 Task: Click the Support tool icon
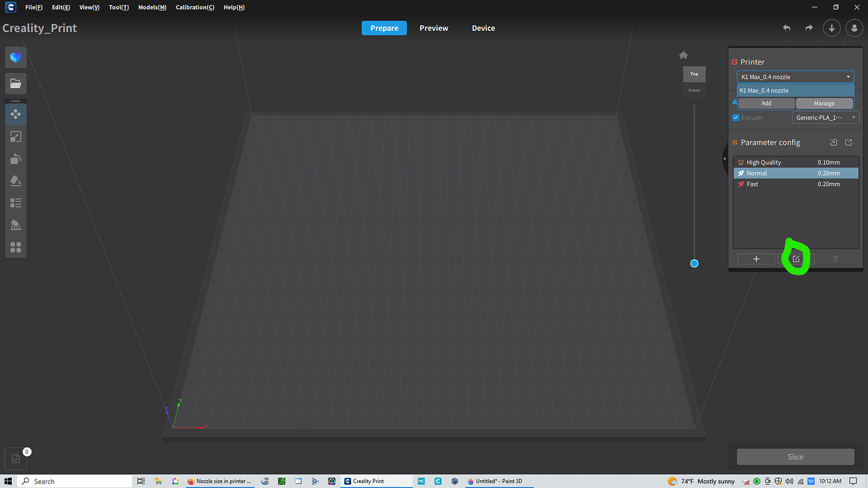tap(16, 225)
